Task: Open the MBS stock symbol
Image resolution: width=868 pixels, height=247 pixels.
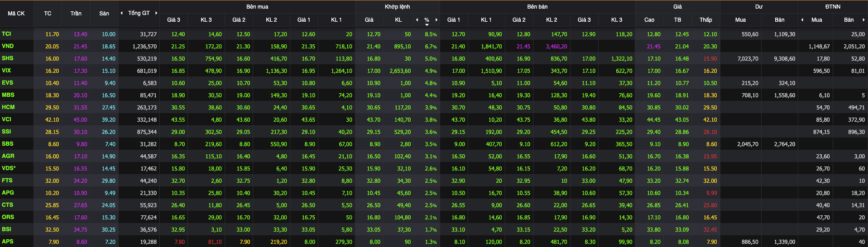Action: [x=8, y=95]
